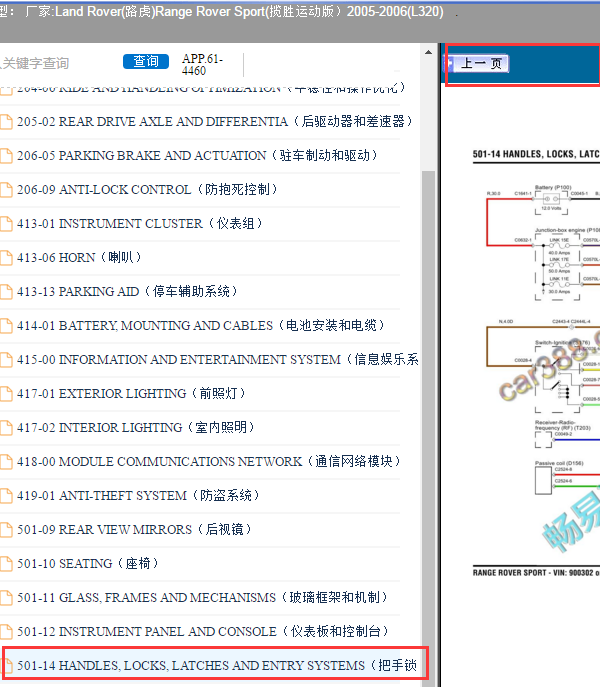Open 413-01 INSTRUMENT CLUSTER entry
The image size is (600, 687).
pos(140,223)
